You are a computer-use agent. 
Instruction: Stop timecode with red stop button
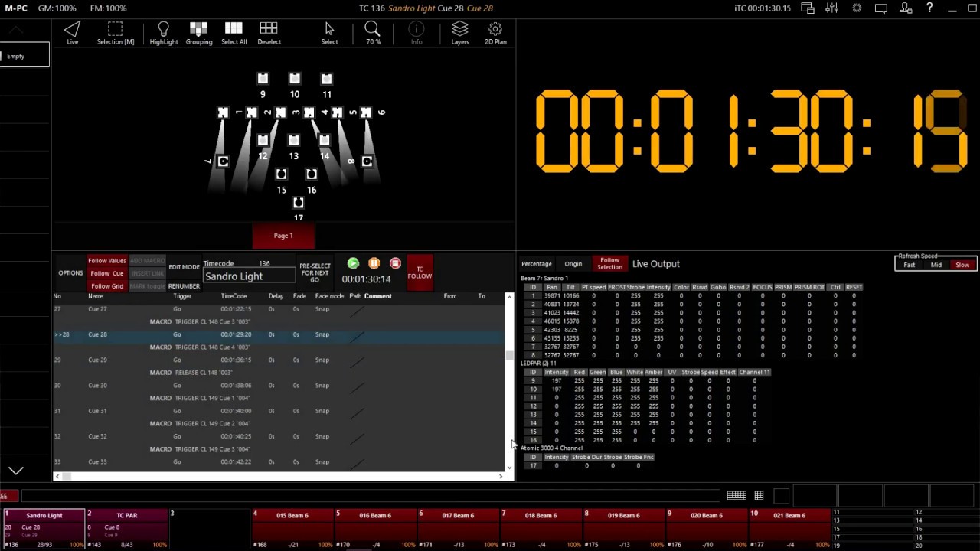395,263
